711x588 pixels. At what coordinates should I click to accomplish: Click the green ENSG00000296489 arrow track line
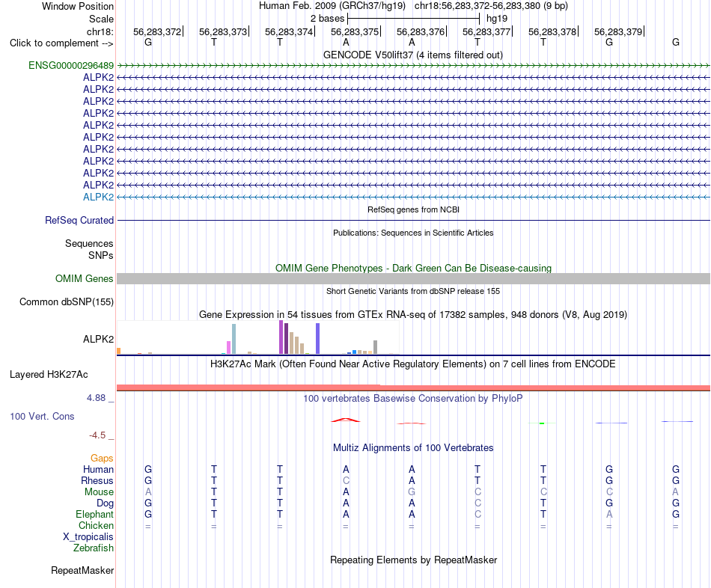(x=413, y=65)
